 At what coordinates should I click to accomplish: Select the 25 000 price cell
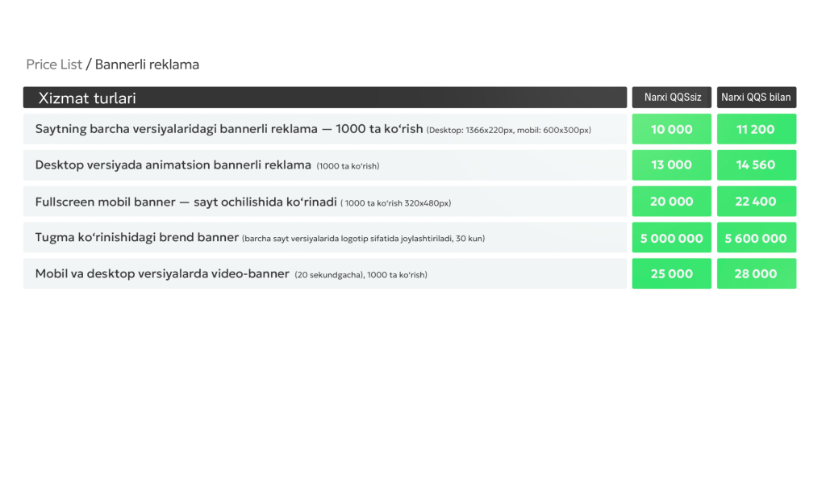coord(672,274)
